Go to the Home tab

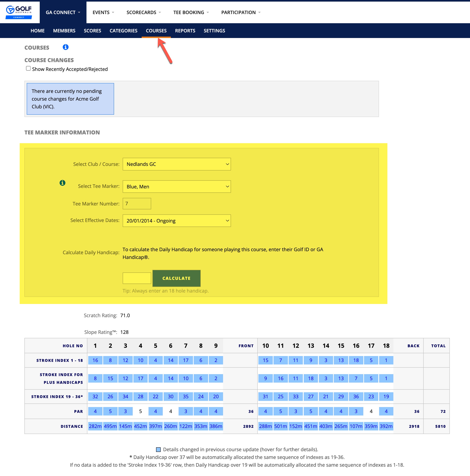pyautogui.click(x=37, y=31)
